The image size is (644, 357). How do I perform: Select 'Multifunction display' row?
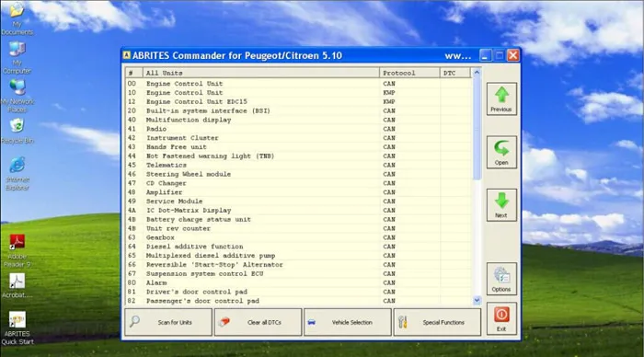[299, 120]
